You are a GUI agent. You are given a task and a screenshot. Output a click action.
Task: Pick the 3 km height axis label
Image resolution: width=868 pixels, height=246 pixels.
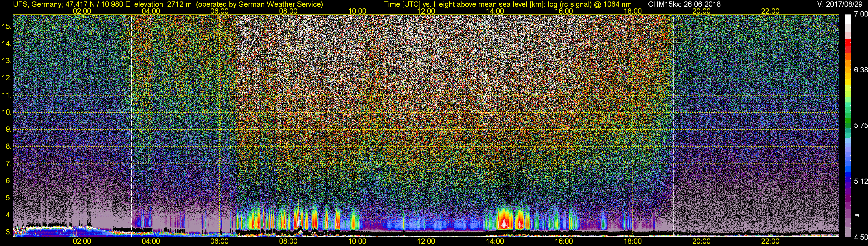(8, 232)
